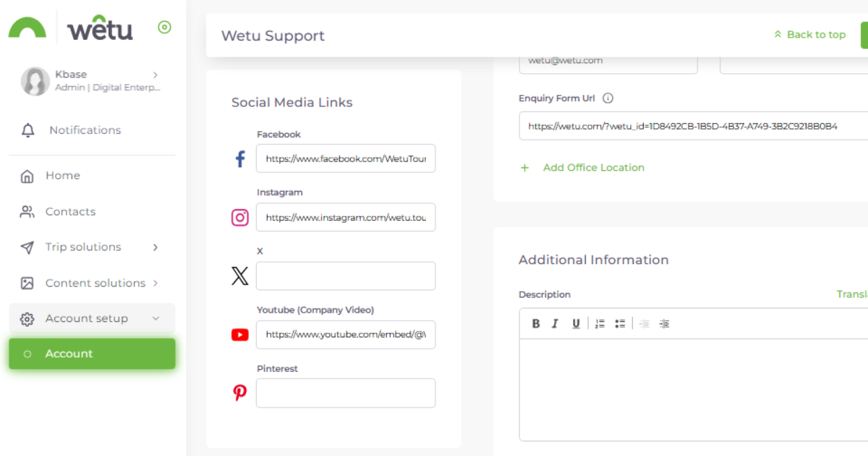Focus the empty X link field

coord(346,276)
